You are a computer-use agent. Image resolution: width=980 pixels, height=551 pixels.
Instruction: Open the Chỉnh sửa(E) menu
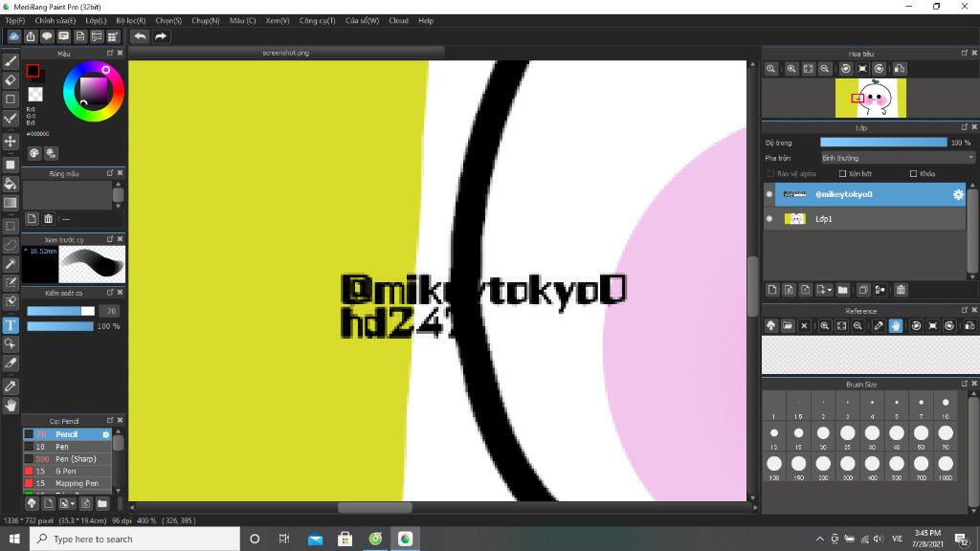[55, 21]
